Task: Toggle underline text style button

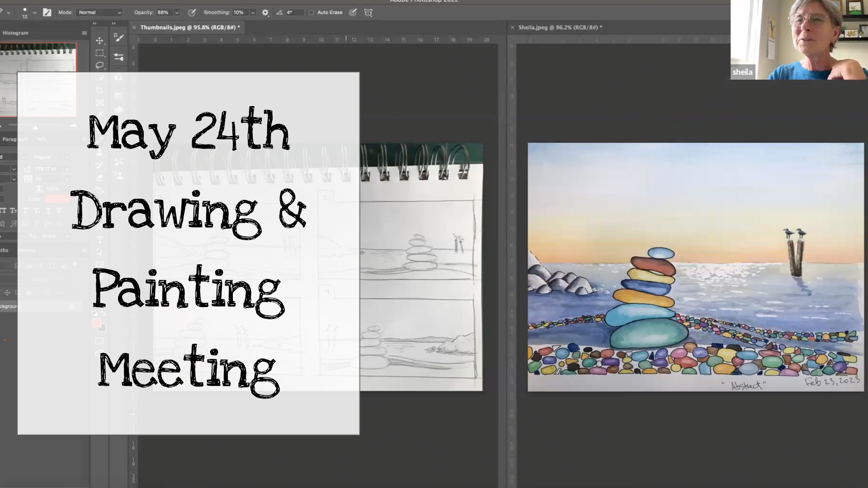Action: coord(48,211)
